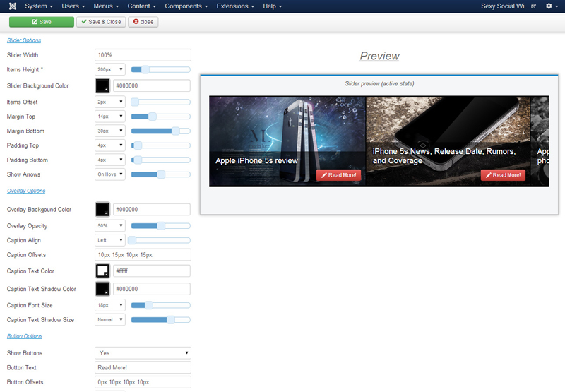Open the Items Offset dropdown
Screen dimensions: 565x392
[110, 102]
